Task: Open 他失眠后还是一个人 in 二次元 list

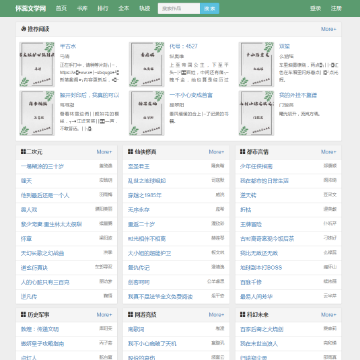Action: point(45,195)
